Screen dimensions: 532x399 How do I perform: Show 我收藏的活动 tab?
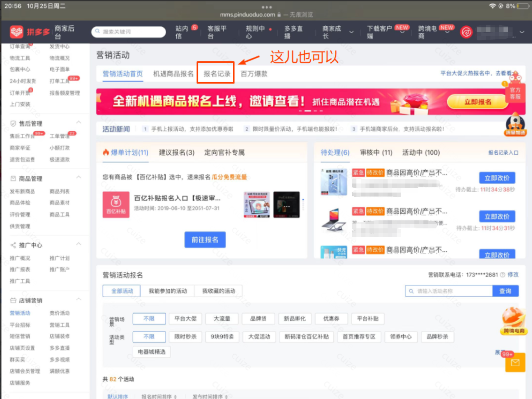pos(219,291)
